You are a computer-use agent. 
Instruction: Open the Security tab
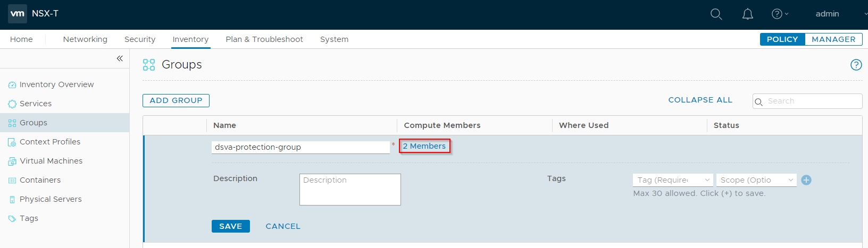point(140,39)
